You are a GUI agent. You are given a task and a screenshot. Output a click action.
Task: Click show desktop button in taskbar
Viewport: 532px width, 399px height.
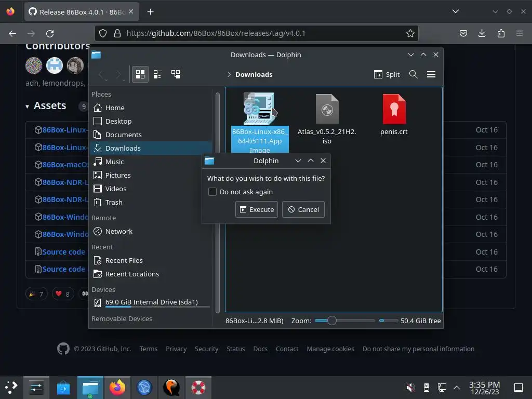[x=518, y=387]
